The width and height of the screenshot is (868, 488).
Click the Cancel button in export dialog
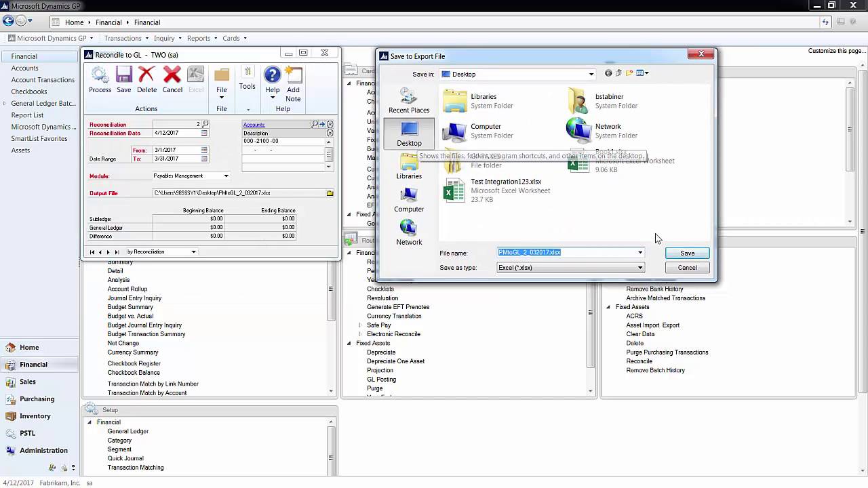pyautogui.click(x=687, y=268)
